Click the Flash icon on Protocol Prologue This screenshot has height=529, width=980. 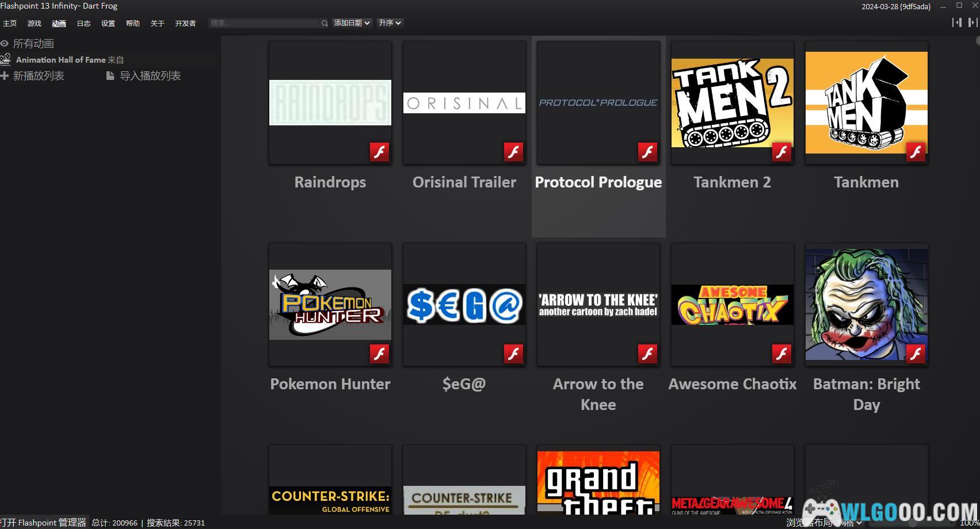[647, 152]
